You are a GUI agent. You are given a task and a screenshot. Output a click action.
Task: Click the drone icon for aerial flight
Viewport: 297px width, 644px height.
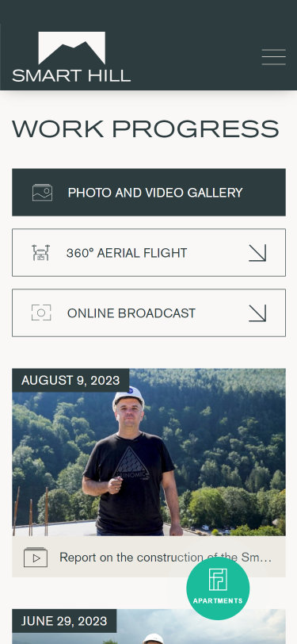click(40, 252)
